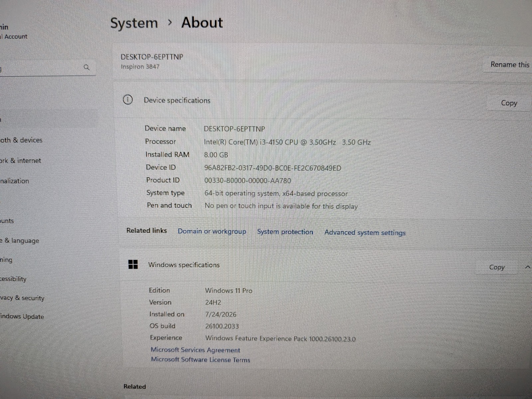Open Gaming settings in sidebar
The width and height of the screenshot is (532, 399).
pyautogui.click(x=6, y=260)
